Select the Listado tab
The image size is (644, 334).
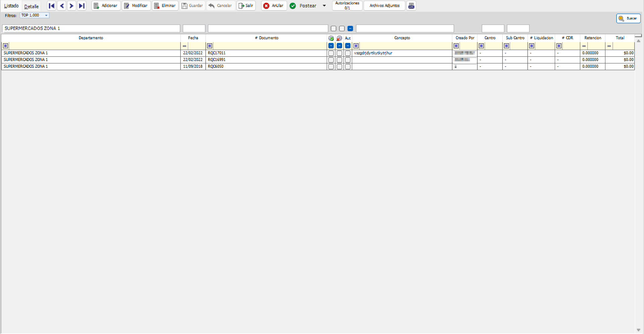coord(11,6)
